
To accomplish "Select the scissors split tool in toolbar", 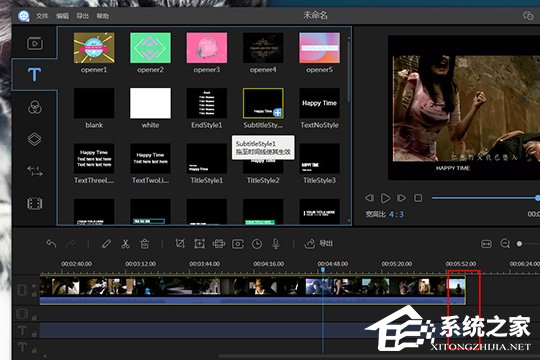I will tap(125, 244).
